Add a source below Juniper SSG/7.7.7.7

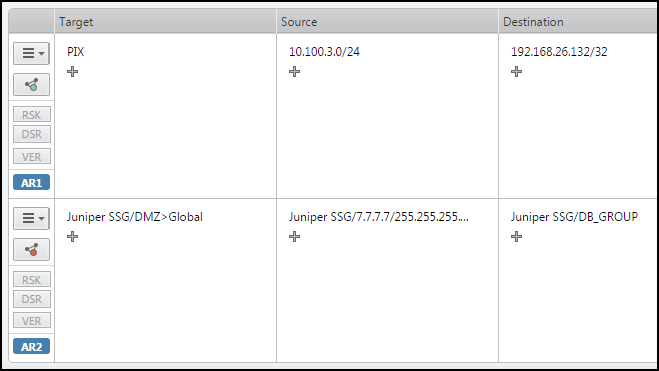pyautogui.click(x=294, y=237)
